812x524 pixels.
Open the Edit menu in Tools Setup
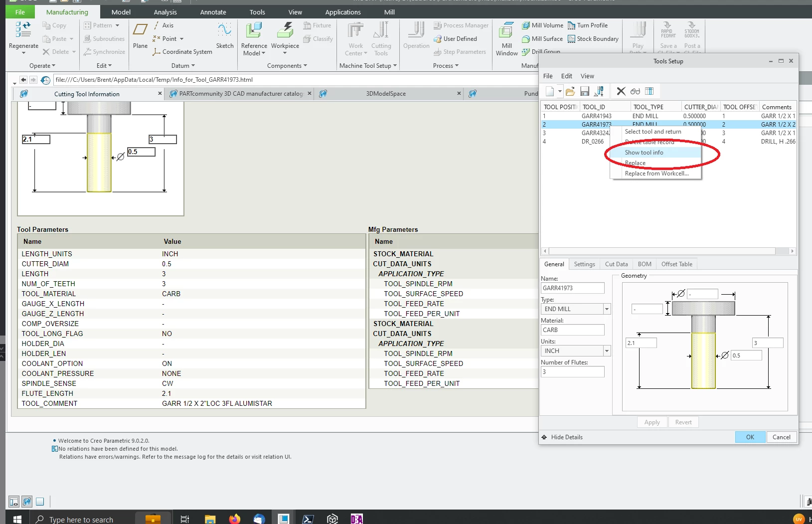[x=566, y=76]
